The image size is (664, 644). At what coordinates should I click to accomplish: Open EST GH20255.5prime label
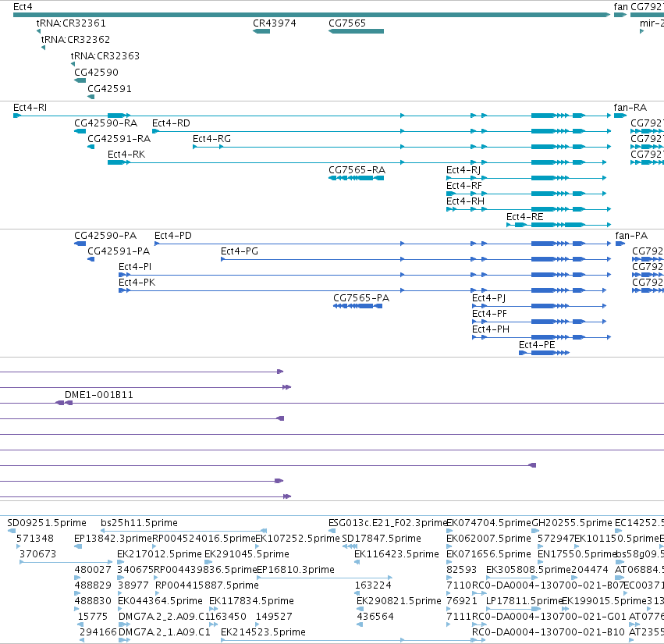pos(572,523)
